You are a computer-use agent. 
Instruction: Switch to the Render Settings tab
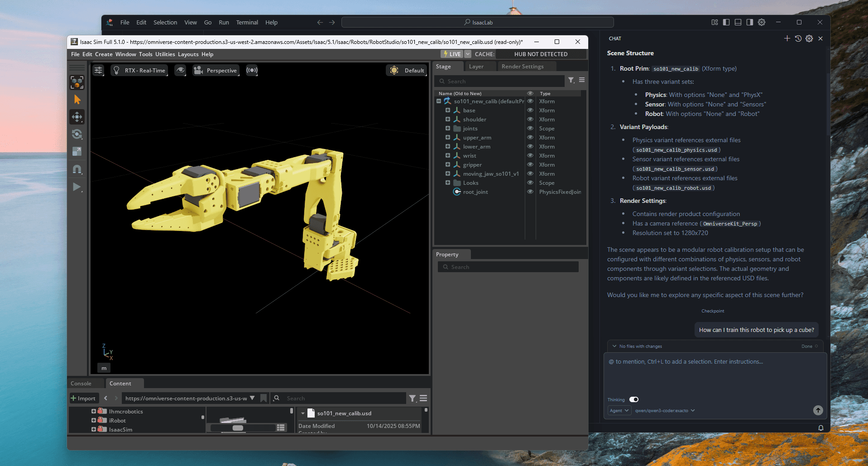523,67
